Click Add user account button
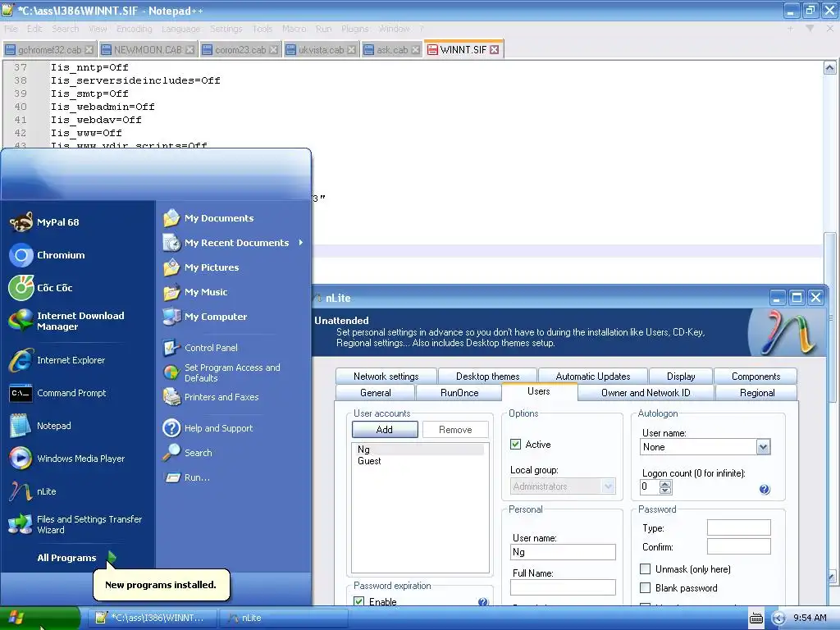Image resolution: width=840 pixels, height=630 pixels. click(x=385, y=430)
